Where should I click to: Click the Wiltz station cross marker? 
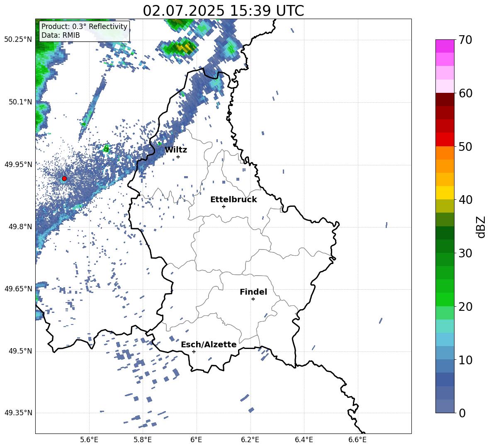178,157
